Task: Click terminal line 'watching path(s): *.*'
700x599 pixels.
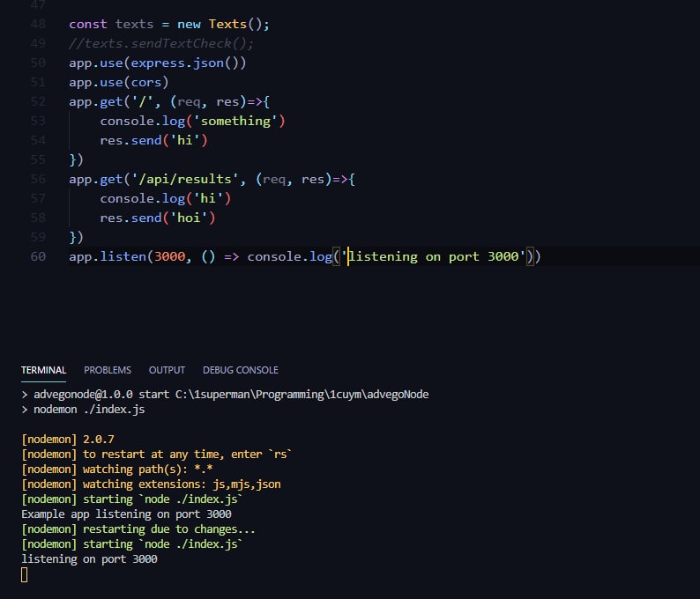Action: [x=117, y=470]
